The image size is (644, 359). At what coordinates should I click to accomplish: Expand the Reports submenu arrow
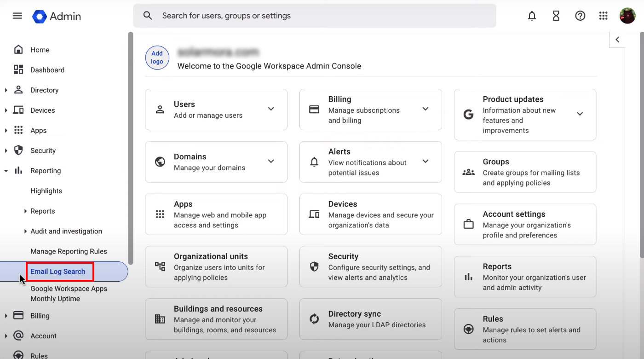[25, 211]
